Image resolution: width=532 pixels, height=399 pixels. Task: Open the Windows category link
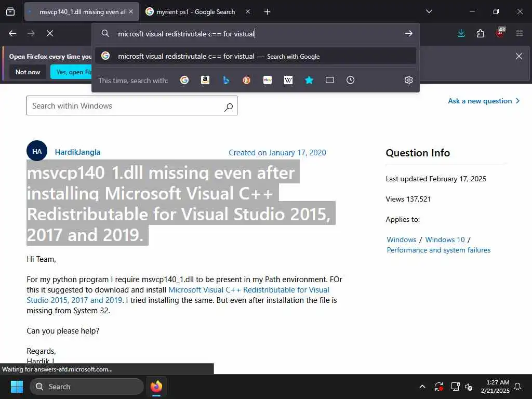tap(402, 240)
